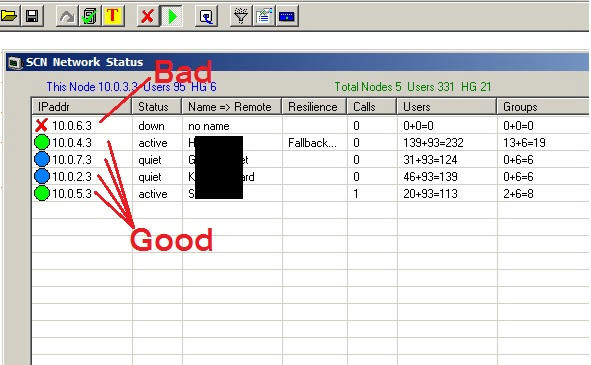Click the Users column header
The width and height of the screenshot is (591, 365).
447,107
